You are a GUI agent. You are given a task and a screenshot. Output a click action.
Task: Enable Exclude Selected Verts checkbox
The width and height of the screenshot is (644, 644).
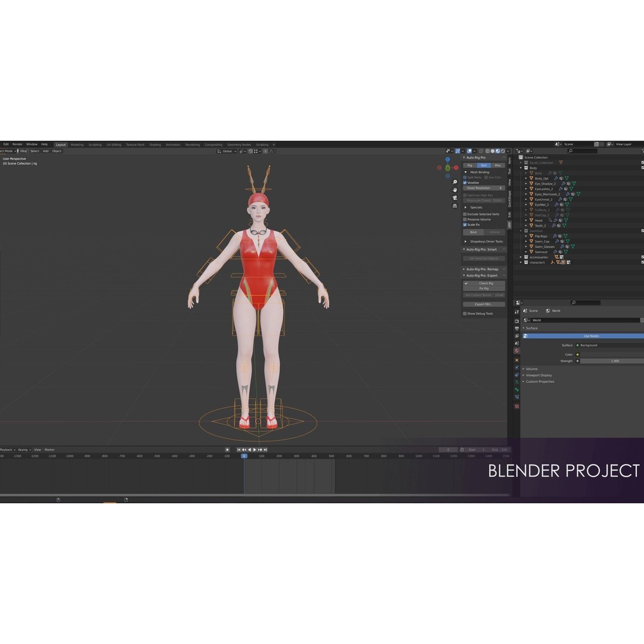[x=465, y=214]
